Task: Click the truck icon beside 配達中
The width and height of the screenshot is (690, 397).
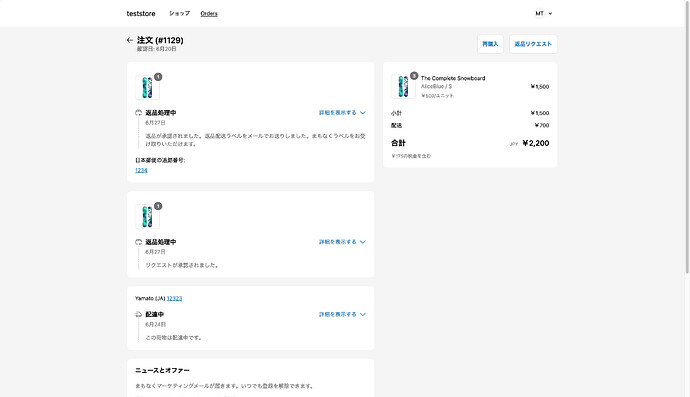Action: 139,314
